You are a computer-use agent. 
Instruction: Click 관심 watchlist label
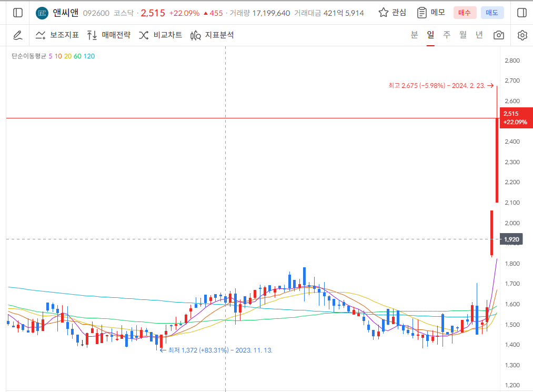399,13
